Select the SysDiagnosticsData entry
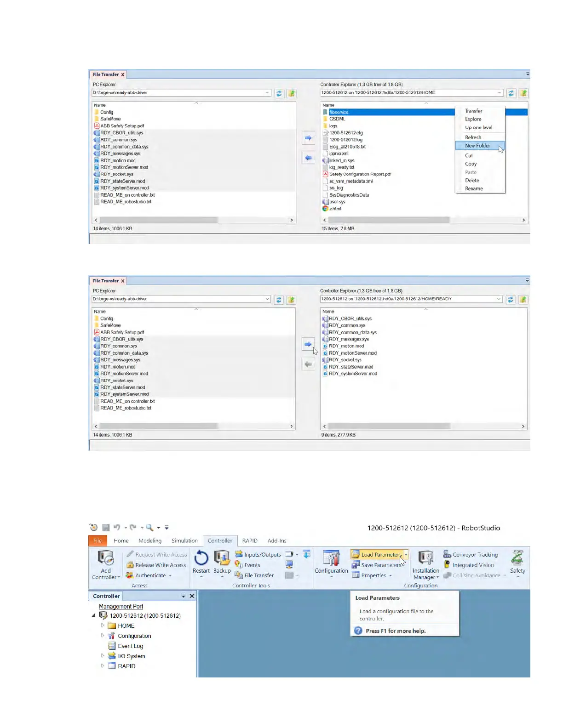This screenshot has width=563, height=728. [346, 194]
